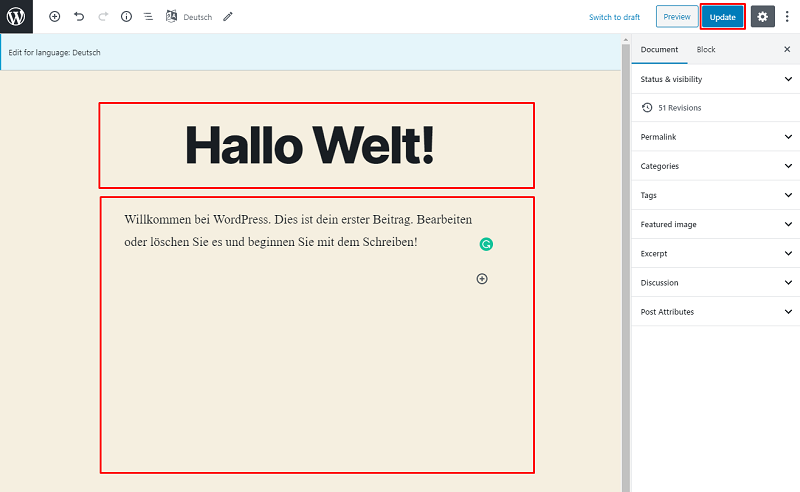Close the settings sidebar

(x=787, y=50)
